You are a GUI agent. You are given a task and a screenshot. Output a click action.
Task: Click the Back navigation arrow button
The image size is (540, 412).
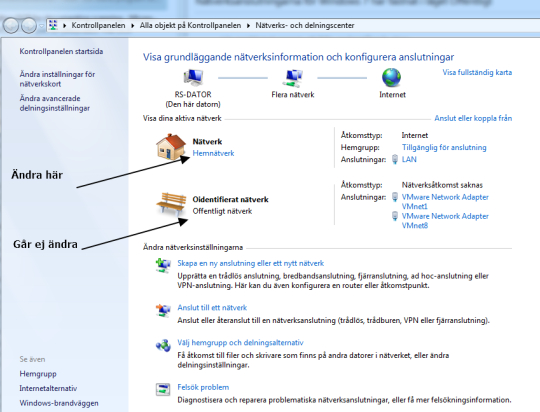coord(10,25)
